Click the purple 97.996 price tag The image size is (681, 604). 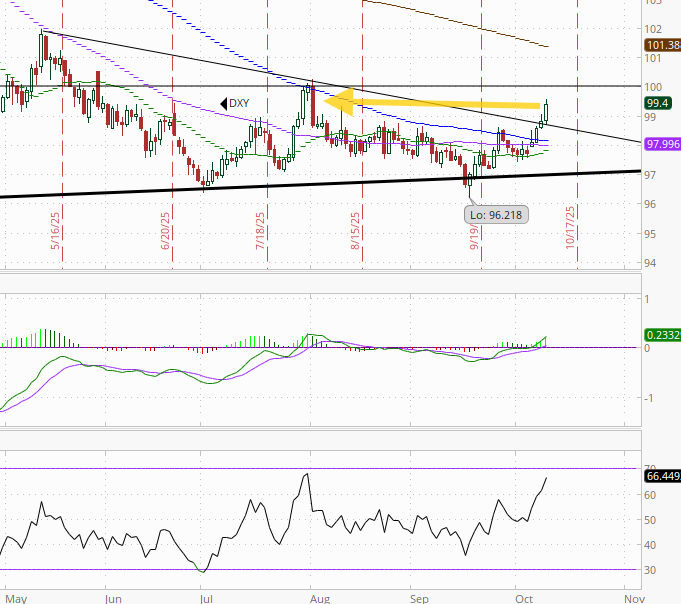click(x=663, y=144)
